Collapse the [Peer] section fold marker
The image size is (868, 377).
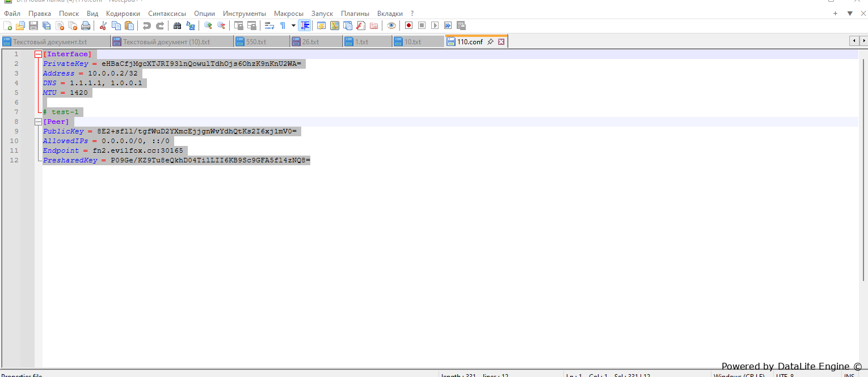(38, 122)
